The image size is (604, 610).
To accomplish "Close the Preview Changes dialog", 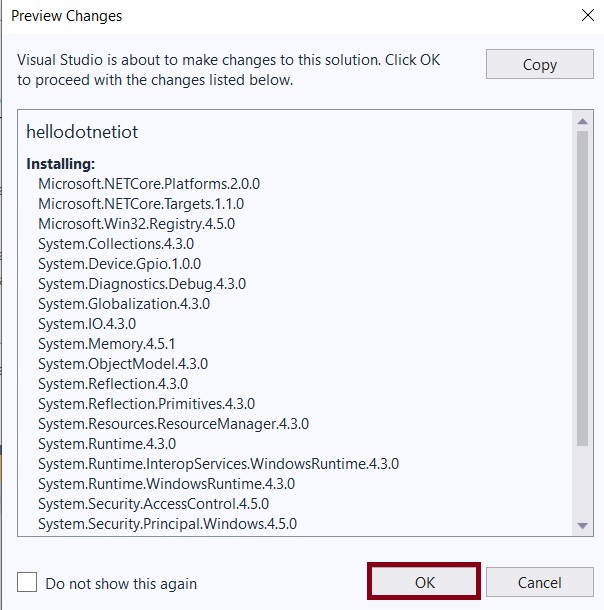I will 585,16.
